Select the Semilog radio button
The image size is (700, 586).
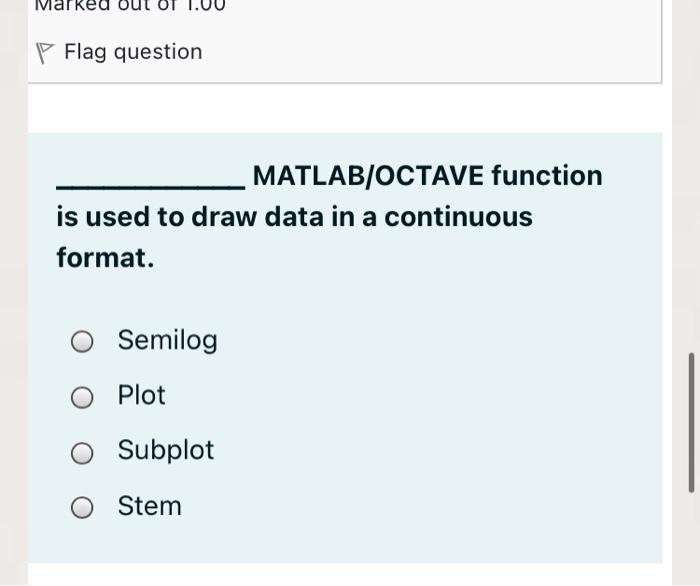[82, 341]
